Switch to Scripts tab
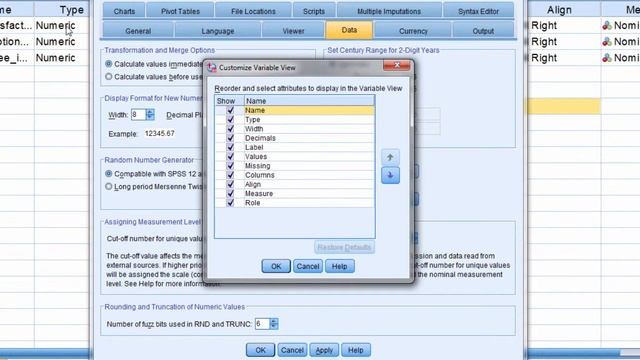This screenshot has width=640, height=360. [x=314, y=11]
